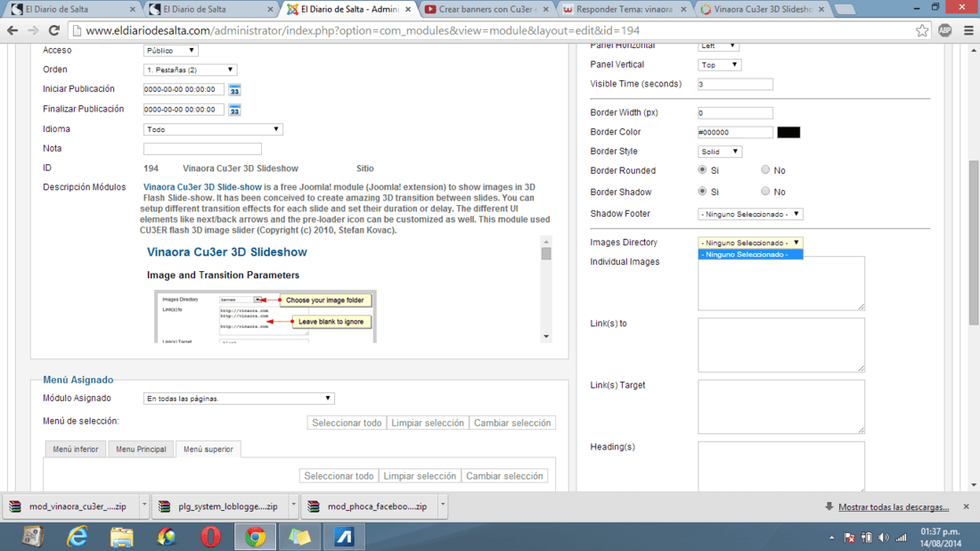Click the Visible Time seconds field
980x551 pixels.
[735, 84]
